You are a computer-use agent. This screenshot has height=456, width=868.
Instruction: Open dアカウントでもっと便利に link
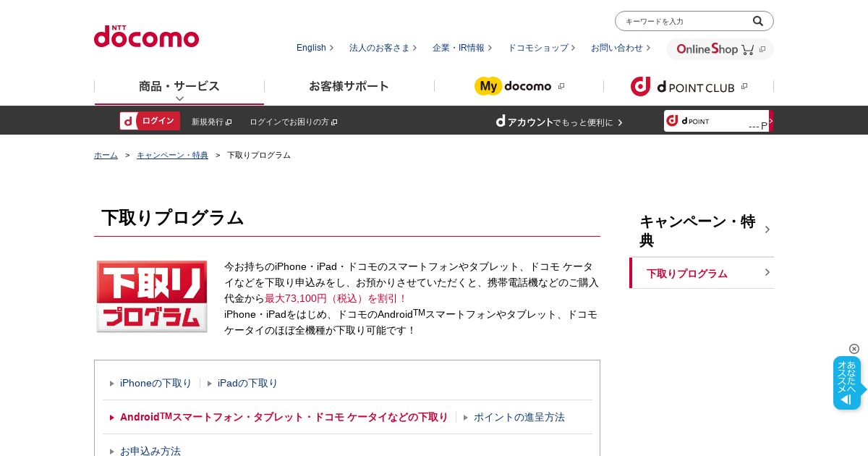coord(559,122)
